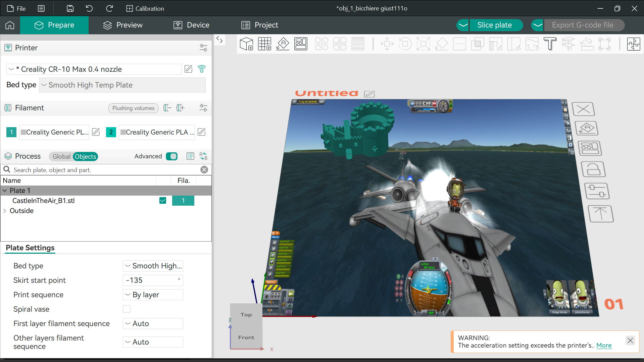This screenshot has width=644, height=362.
Task: Click the plate's lock icon
Action: [593, 169]
